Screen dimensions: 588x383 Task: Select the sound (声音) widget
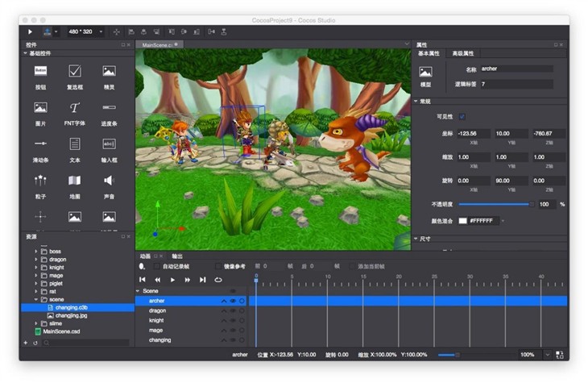[109, 186]
